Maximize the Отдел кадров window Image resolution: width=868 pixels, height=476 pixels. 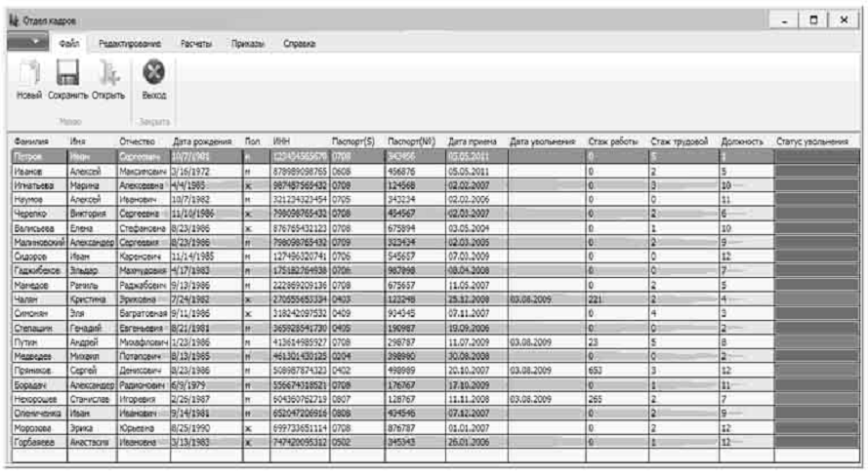pyautogui.click(x=813, y=20)
